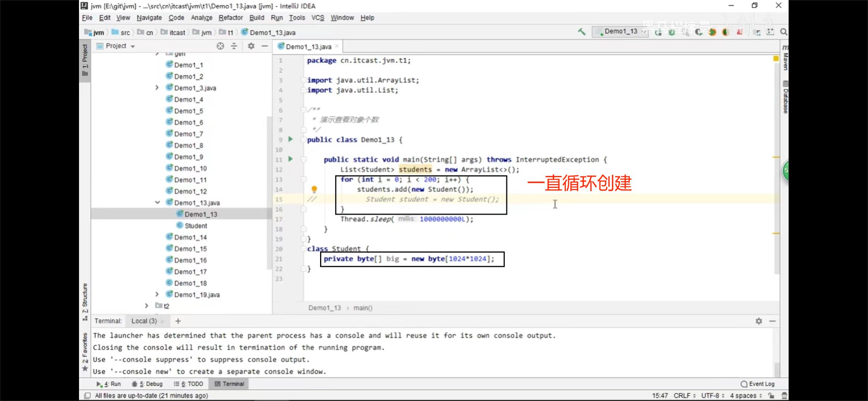Open the Demo1_13 run configuration dropdown
The height and width of the screenshot is (401, 868).
tap(621, 32)
